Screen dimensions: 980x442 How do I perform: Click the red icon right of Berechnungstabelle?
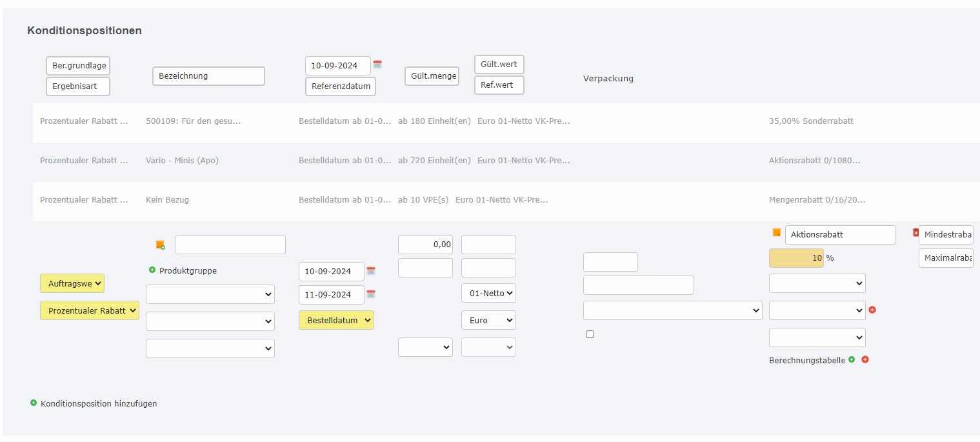pos(865,359)
